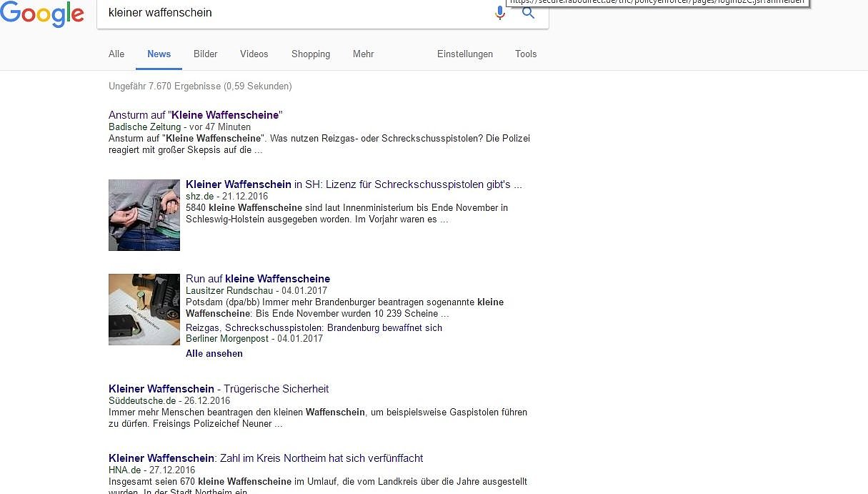Click the handgun in waistband thumbnail
The width and height of the screenshot is (868, 494).
pyautogui.click(x=144, y=215)
